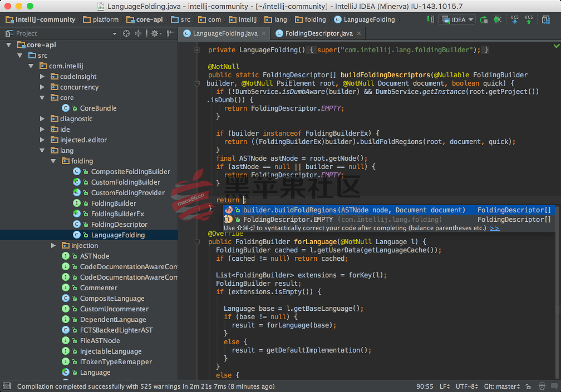Toggle fold marker beside buildFoldingDescriptors method
The image size is (561, 392).
[x=197, y=83]
